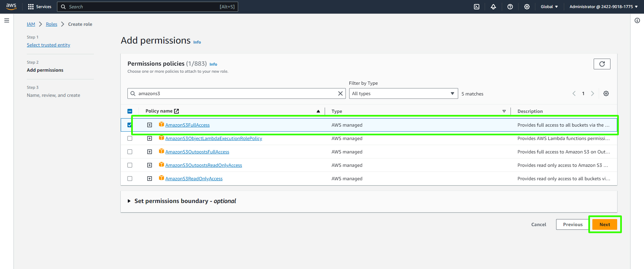Click AWS managed type in AmazonS3ReadOnlyAccess row
The image size is (644, 269).
click(x=347, y=179)
